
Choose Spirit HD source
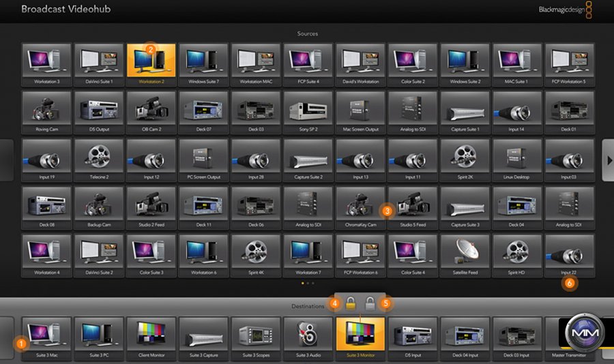click(517, 256)
